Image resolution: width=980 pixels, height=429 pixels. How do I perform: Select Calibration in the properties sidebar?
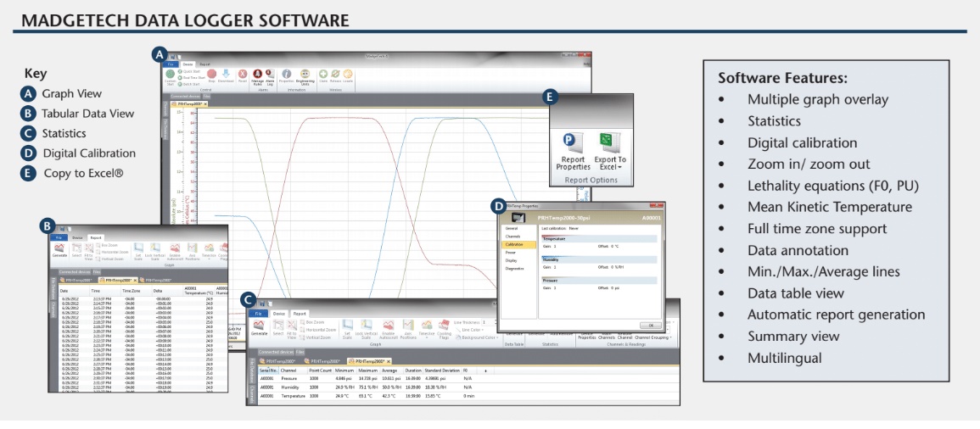[515, 243]
